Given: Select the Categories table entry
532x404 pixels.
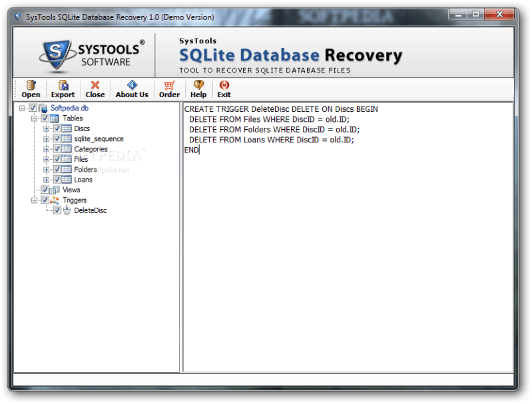Looking at the screenshot, I should [x=91, y=149].
